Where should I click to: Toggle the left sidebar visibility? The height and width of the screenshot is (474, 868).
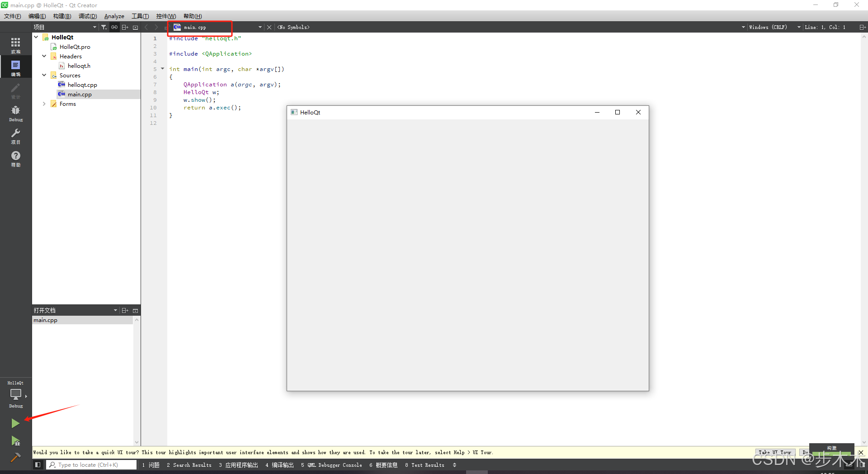38,465
